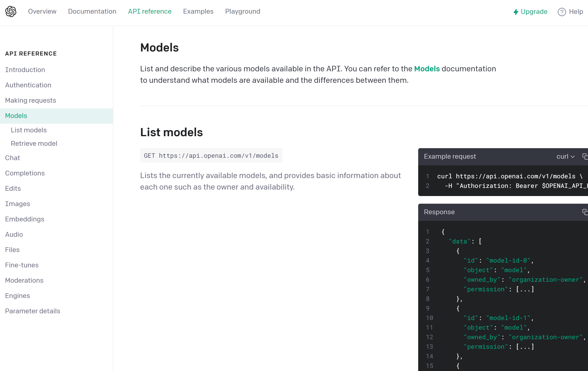The height and width of the screenshot is (371, 588).
Task: Open Documentation from the top navigation
Action: coord(92,11)
